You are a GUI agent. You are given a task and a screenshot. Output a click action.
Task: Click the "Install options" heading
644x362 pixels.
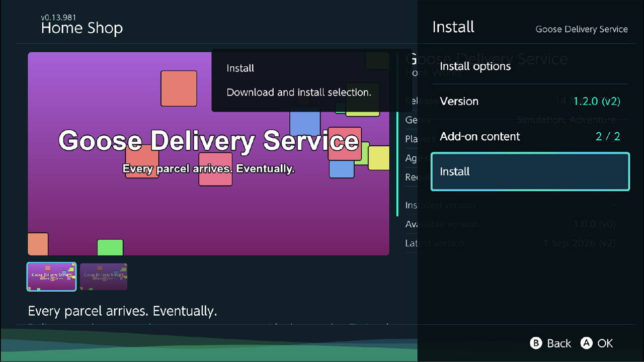point(475,66)
